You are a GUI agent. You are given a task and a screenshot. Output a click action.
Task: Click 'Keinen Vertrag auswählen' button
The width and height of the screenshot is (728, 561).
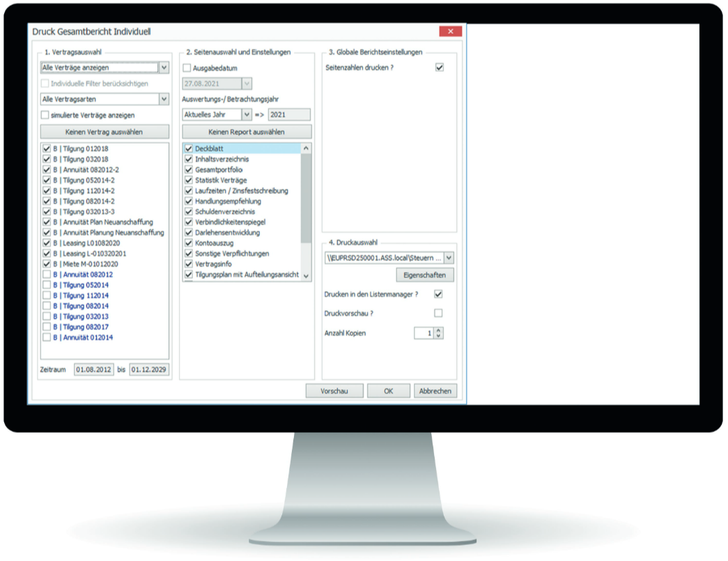104,132
